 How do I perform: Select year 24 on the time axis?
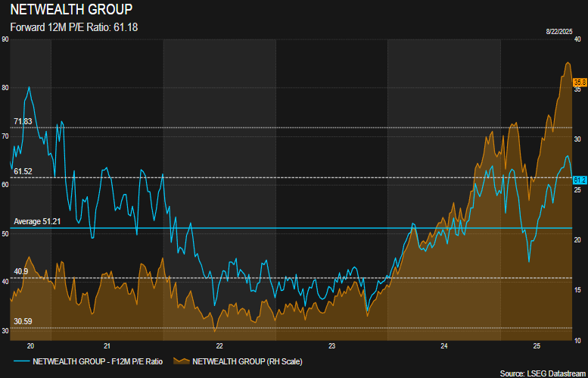click(x=444, y=345)
